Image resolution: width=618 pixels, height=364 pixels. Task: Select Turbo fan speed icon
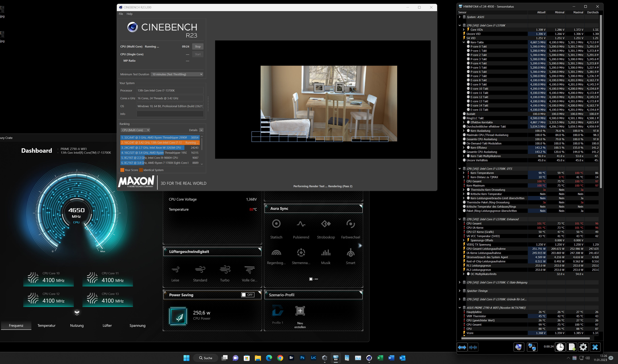[225, 270]
